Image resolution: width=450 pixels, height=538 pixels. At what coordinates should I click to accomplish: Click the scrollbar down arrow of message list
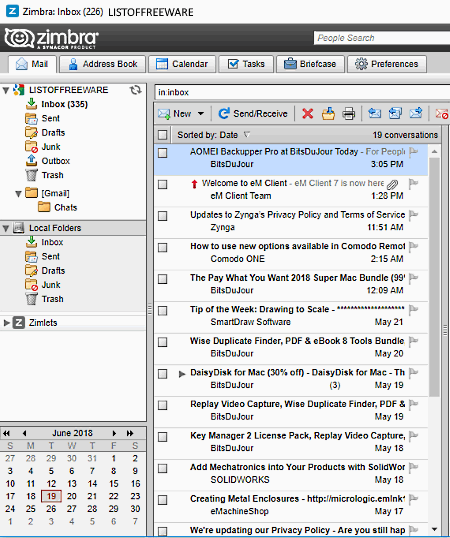434,529
